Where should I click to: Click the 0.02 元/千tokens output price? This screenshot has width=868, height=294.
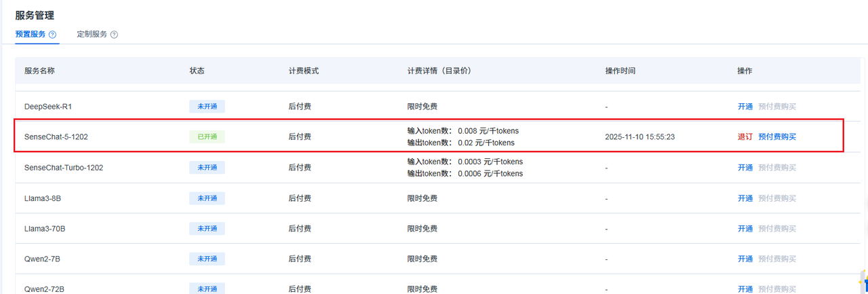(486, 143)
